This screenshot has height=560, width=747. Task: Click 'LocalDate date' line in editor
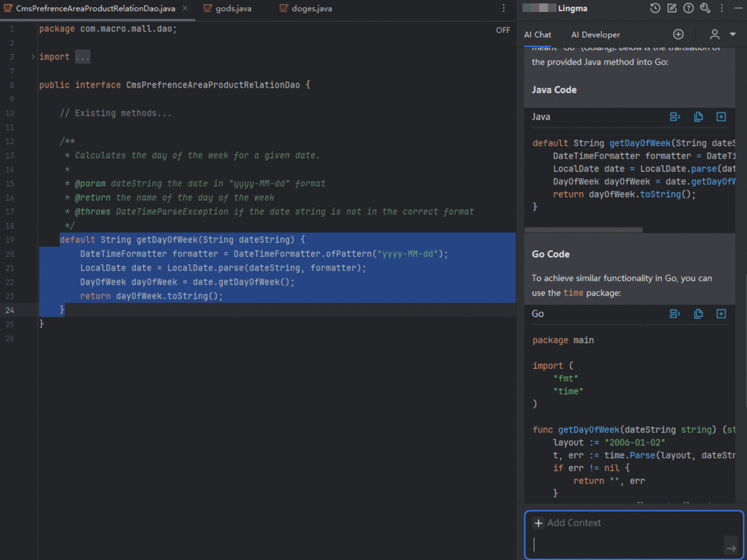tap(223, 268)
